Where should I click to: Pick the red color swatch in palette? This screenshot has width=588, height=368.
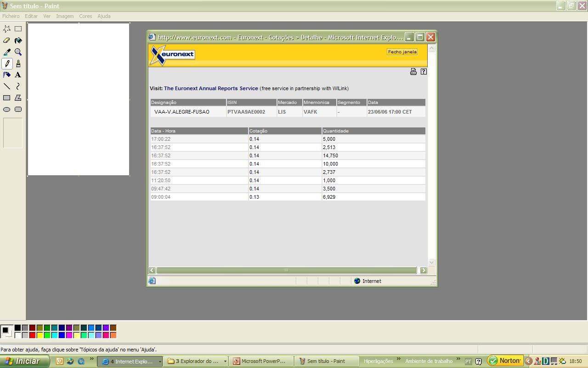pyautogui.click(x=32, y=335)
